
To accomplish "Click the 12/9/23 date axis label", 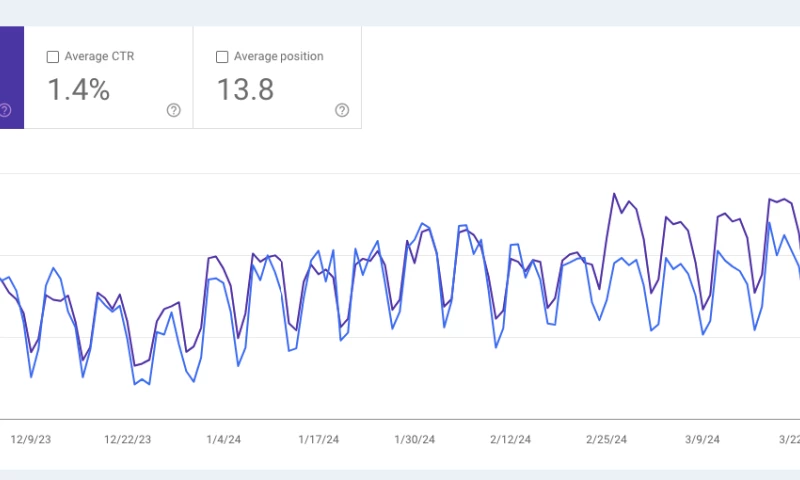I will (32, 439).
